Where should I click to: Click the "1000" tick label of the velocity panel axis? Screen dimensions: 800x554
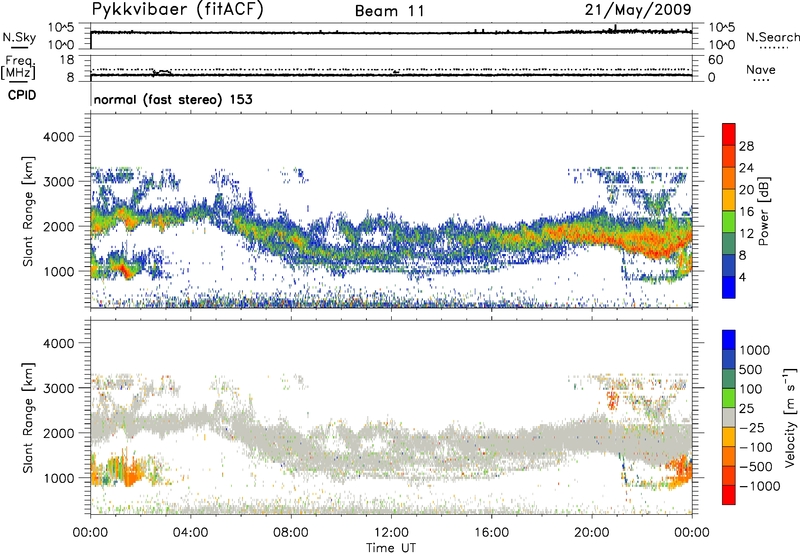(x=58, y=478)
